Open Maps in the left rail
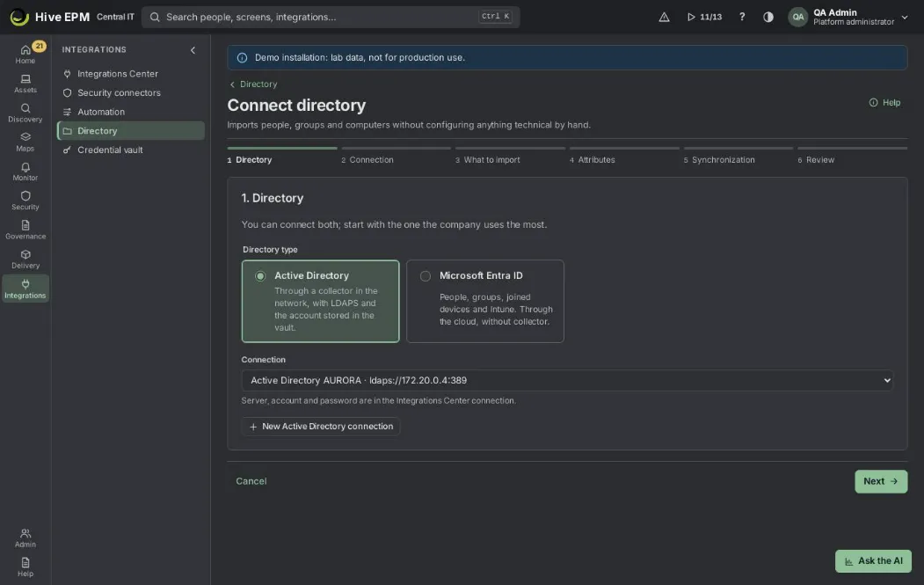The width and height of the screenshot is (924, 585). (x=25, y=143)
